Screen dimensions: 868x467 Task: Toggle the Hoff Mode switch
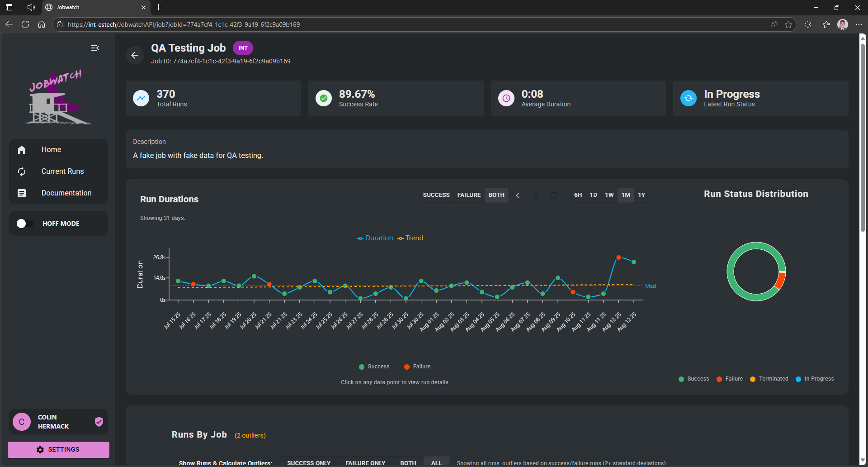pyautogui.click(x=25, y=224)
